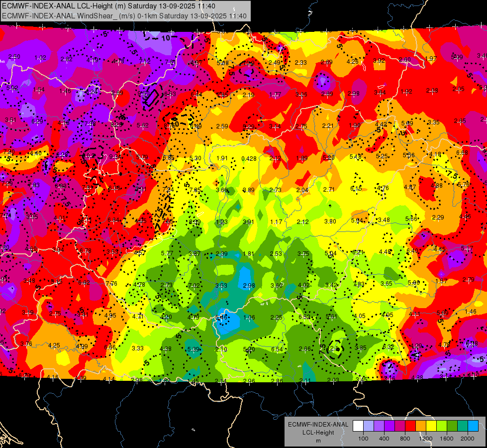Click the map value 5.30
This screenshot has width=487, height=448.
tap(195, 158)
